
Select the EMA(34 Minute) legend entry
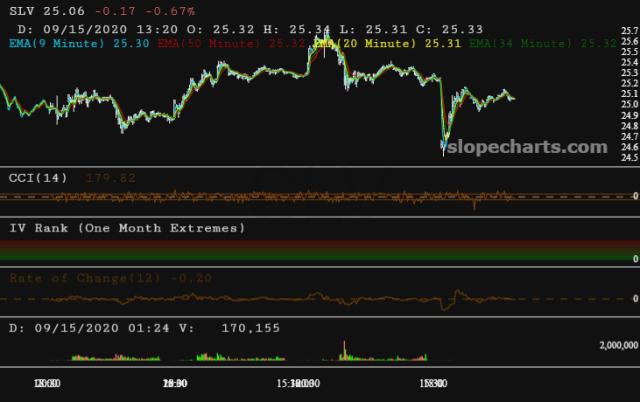point(543,43)
